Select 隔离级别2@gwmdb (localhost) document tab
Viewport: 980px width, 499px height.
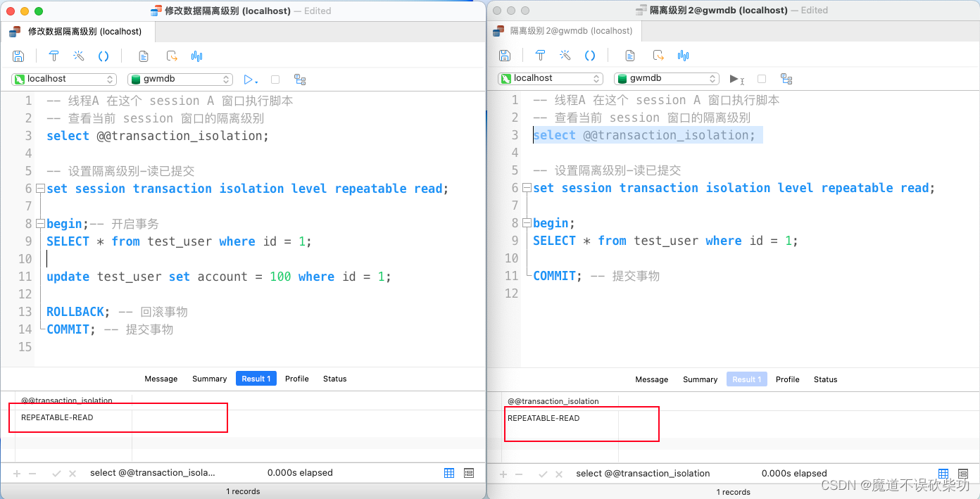tap(564, 31)
